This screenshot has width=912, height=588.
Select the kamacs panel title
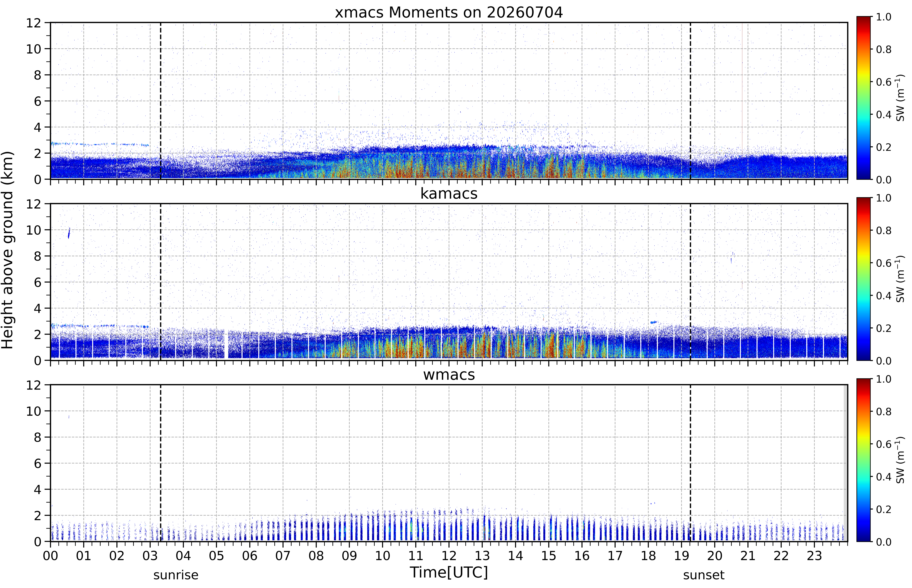tap(449, 194)
